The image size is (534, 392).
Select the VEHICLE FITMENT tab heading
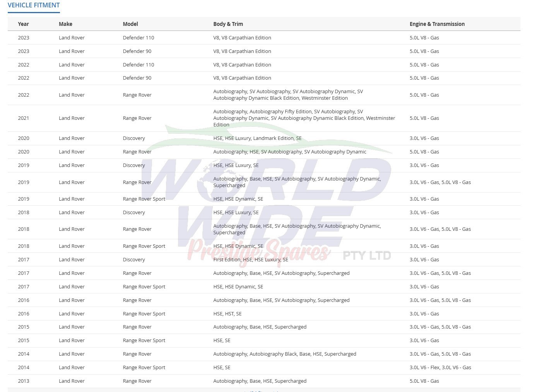34,5
